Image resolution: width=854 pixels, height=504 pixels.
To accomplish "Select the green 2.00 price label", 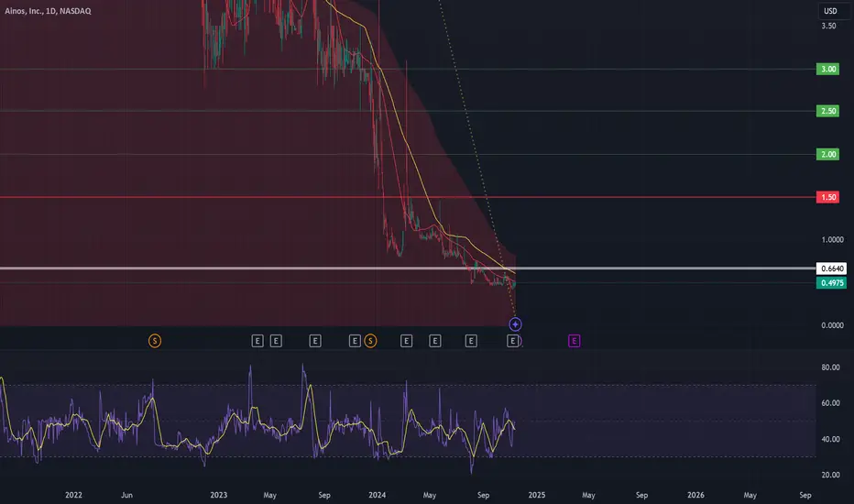I will [827, 155].
